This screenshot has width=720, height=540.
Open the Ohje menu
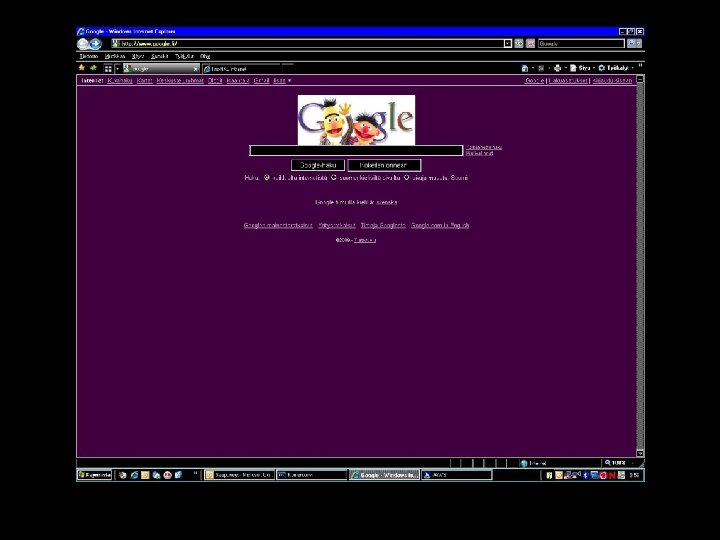tap(205, 56)
